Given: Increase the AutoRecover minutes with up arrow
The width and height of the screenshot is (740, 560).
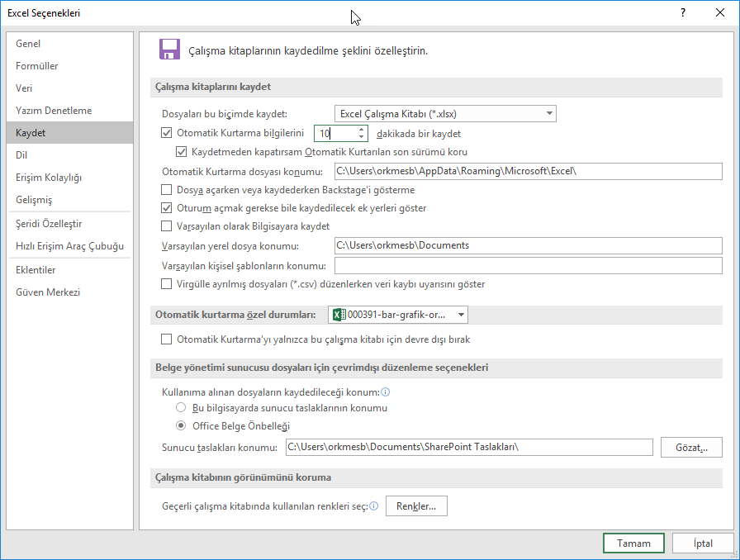Looking at the screenshot, I should pos(361,130).
